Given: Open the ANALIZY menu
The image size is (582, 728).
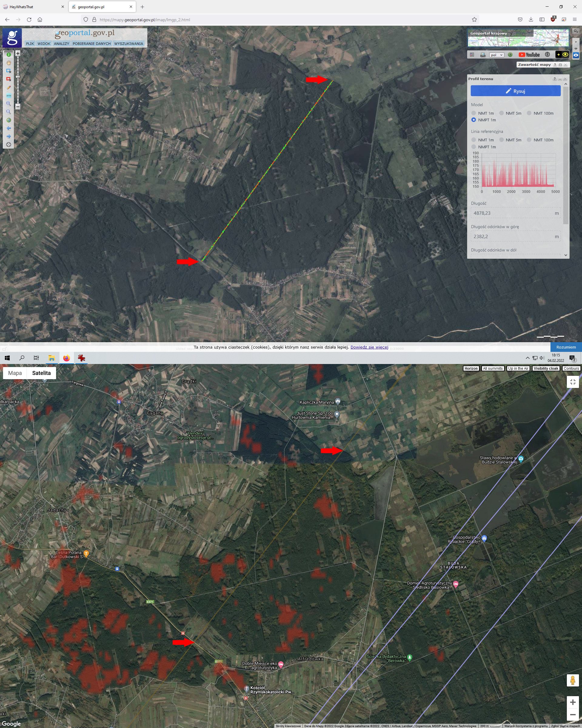Looking at the screenshot, I should (62, 44).
